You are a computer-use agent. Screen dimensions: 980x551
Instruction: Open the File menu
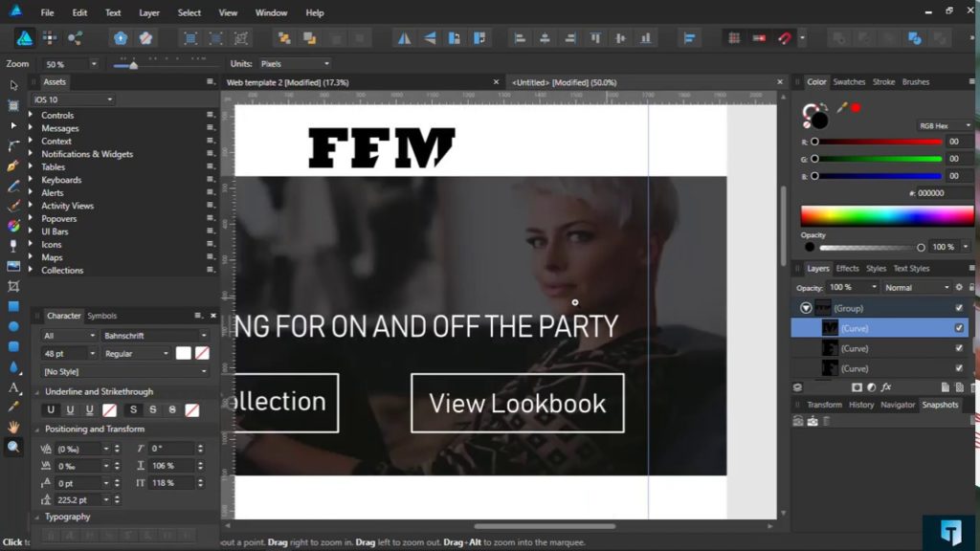point(47,12)
